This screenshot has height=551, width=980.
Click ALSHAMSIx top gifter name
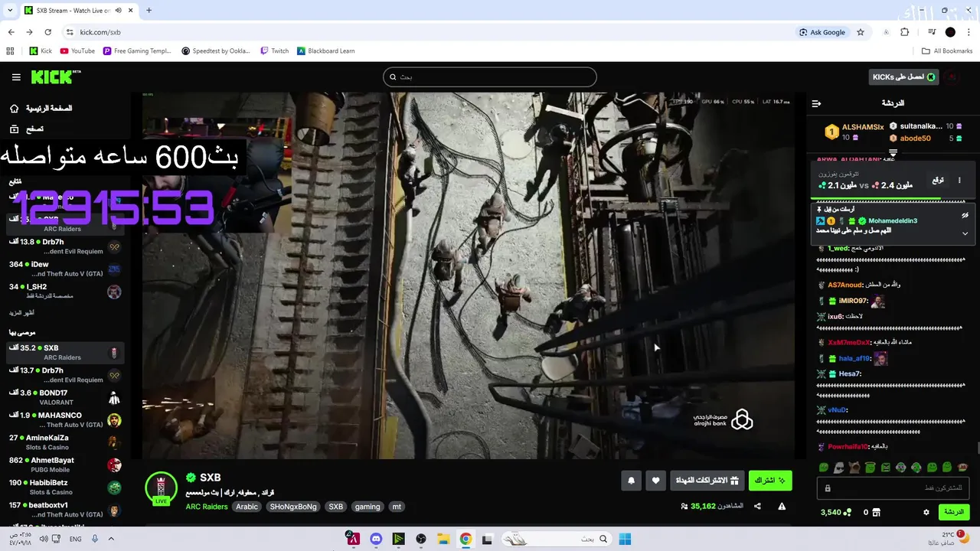863,127
